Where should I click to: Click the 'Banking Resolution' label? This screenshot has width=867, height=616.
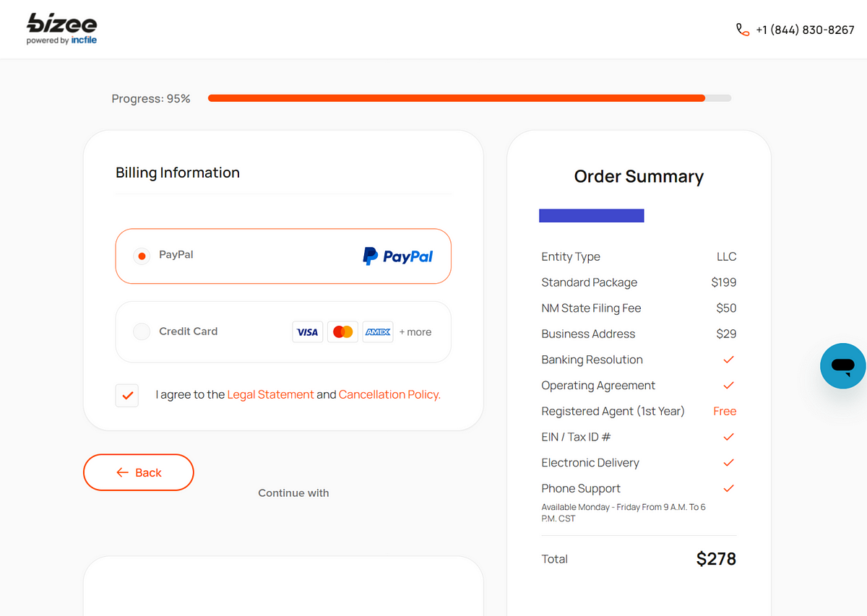pyautogui.click(x=592, y=360)
